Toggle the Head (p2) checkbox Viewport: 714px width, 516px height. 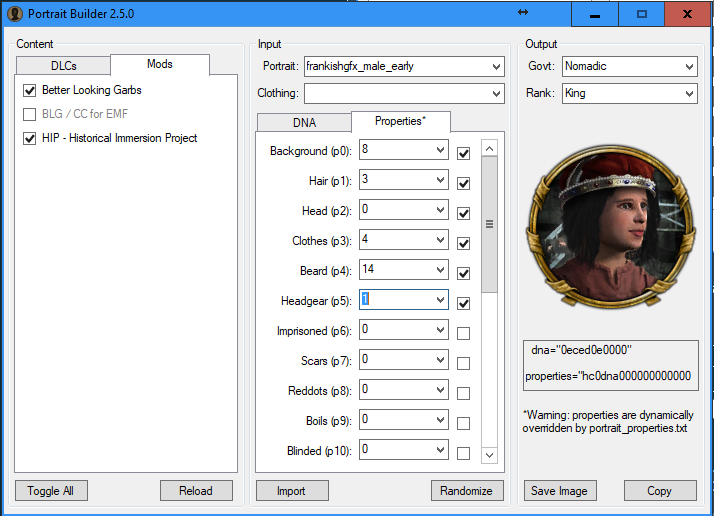(464, 214)
